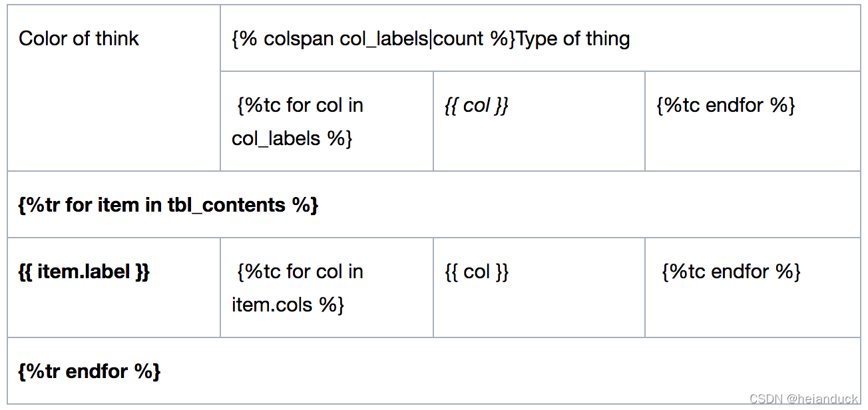Click the "{%tc for col in col_labels %}" cell

coord(327,121)
